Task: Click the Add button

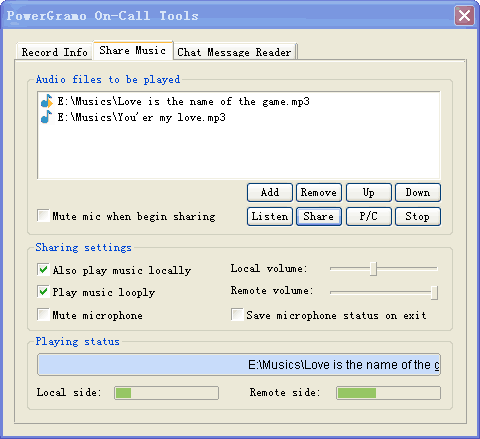Action: 270,192
